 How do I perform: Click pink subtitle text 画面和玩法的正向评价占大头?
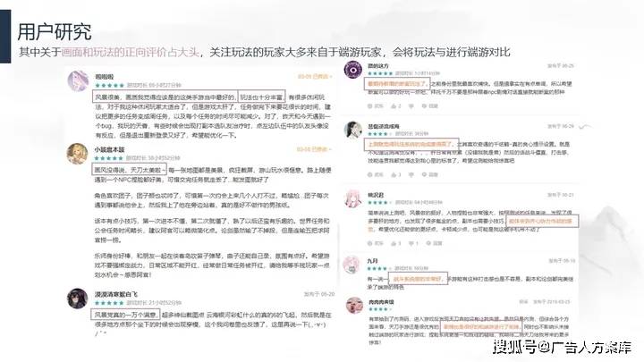click(x=131, y=52)
